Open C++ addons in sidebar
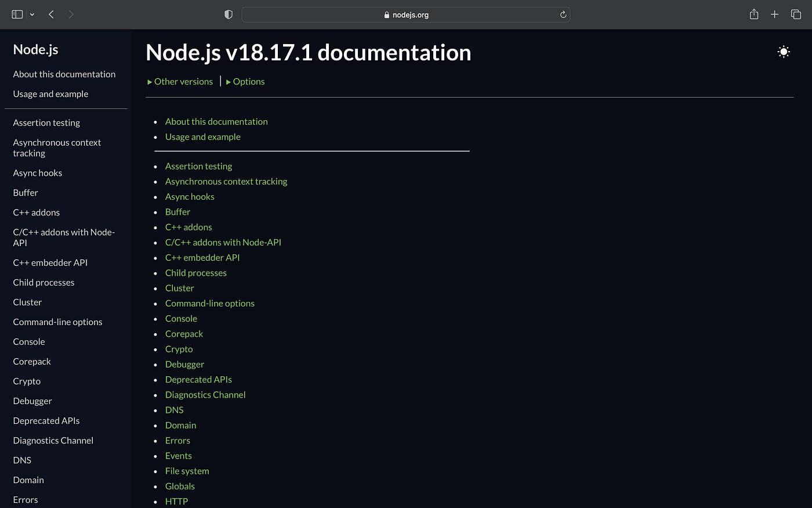Screen dimensions: 812x508 point(37,212)
